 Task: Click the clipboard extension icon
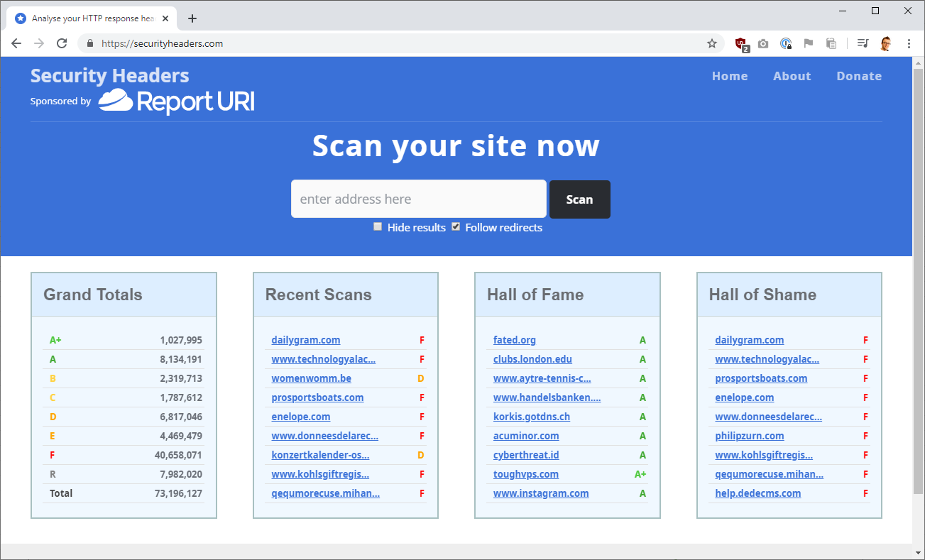(831, 44)
